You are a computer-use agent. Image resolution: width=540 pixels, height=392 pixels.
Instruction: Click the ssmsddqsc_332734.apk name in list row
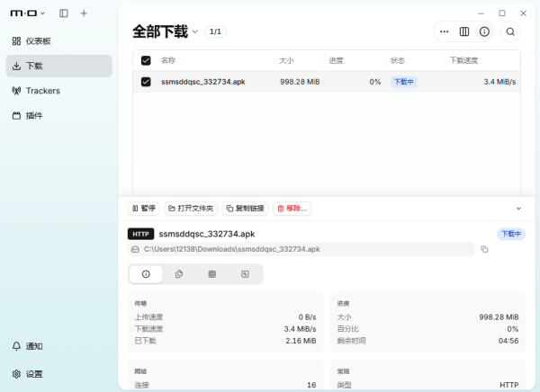tap(203, 82)
